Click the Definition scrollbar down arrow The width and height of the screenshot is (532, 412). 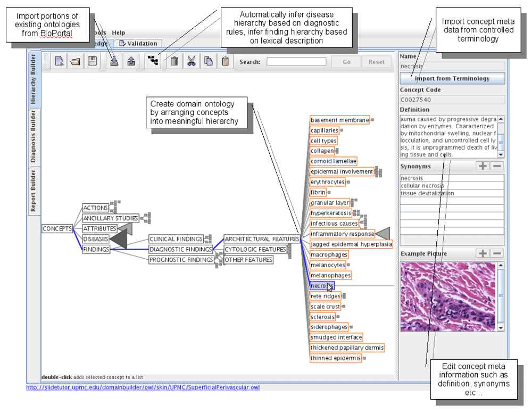[501, 155]
